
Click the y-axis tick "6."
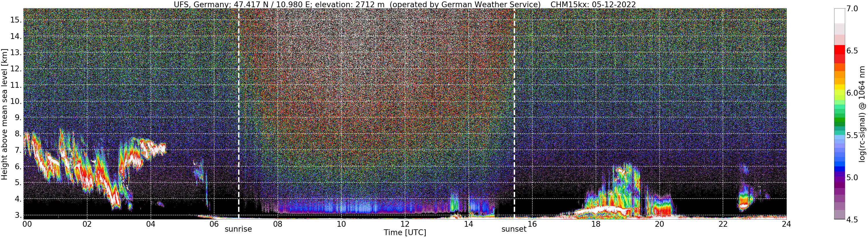pos(18,166)
